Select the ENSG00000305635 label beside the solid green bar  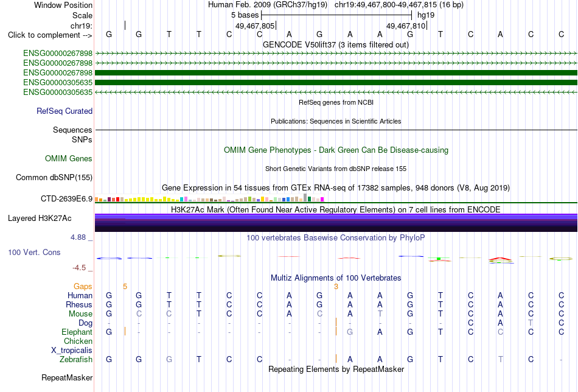tap(58, 82)
